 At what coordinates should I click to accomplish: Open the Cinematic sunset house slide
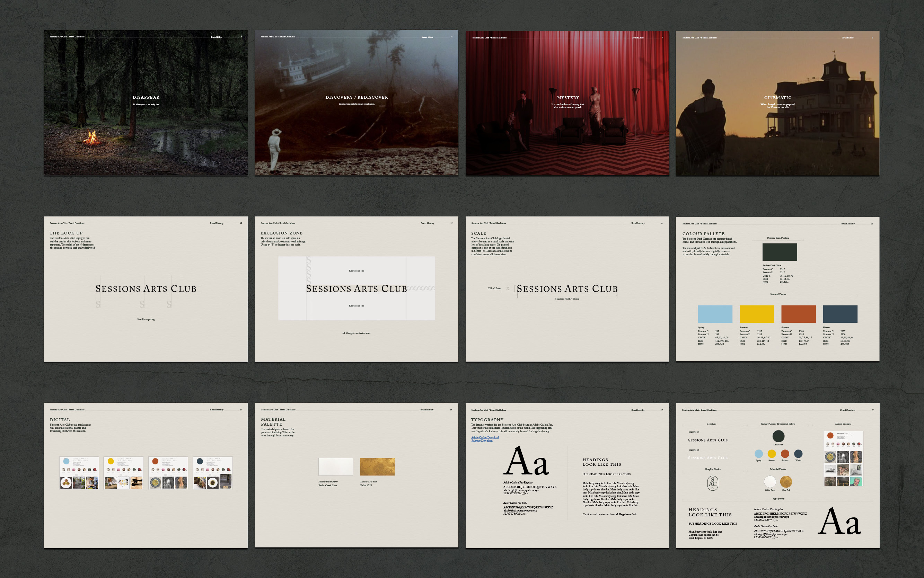click(777, 103)
